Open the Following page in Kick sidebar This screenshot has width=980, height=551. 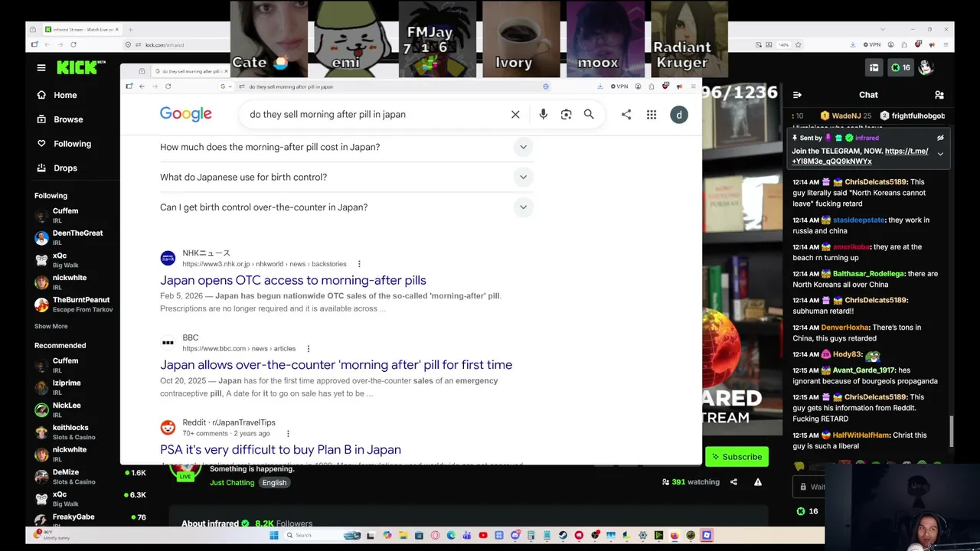click(x=64, y=144)
